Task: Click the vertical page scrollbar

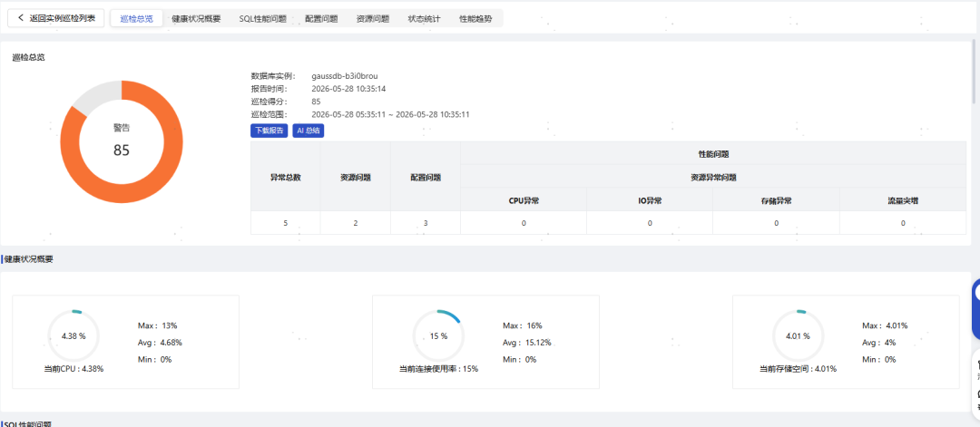Action: [975, 69]
